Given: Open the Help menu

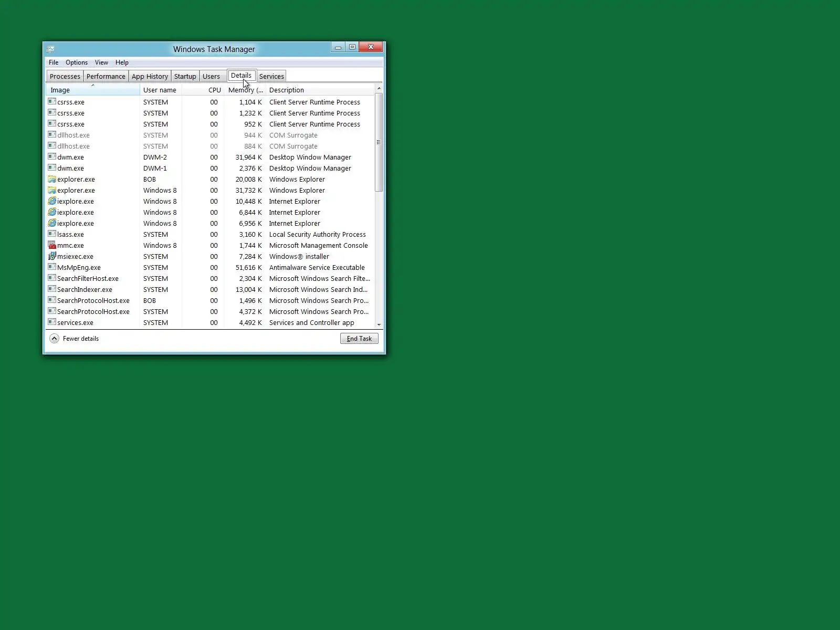Looking at the screenshot, I should (x=122, y=62).
